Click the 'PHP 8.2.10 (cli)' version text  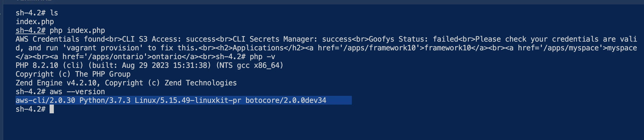coord(50,66)
